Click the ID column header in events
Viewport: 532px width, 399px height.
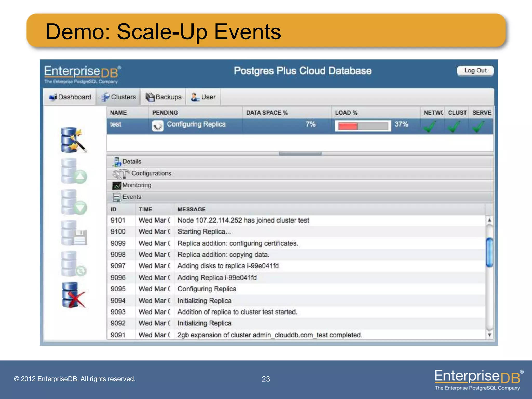click(121, 209)
